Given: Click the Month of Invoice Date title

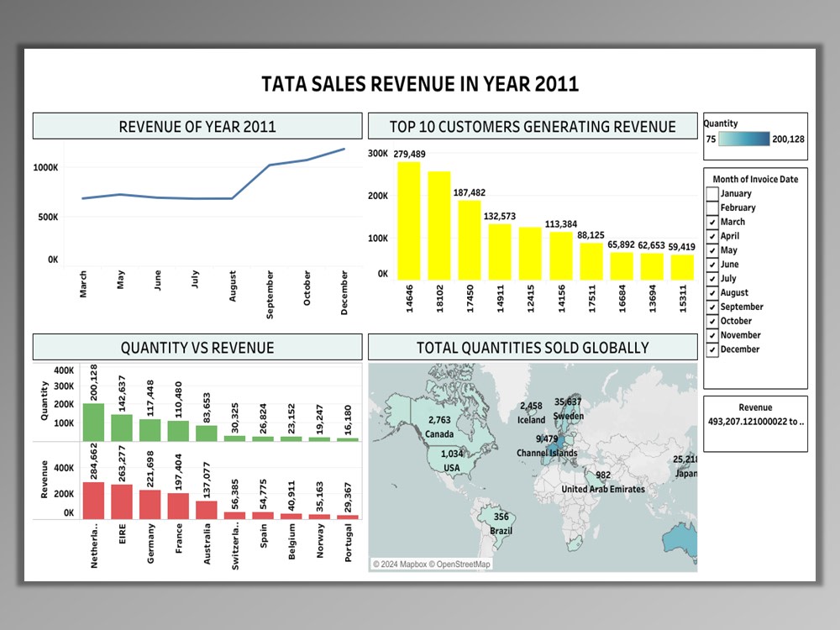Looking at the screenshot, I should tap(755, 180).
